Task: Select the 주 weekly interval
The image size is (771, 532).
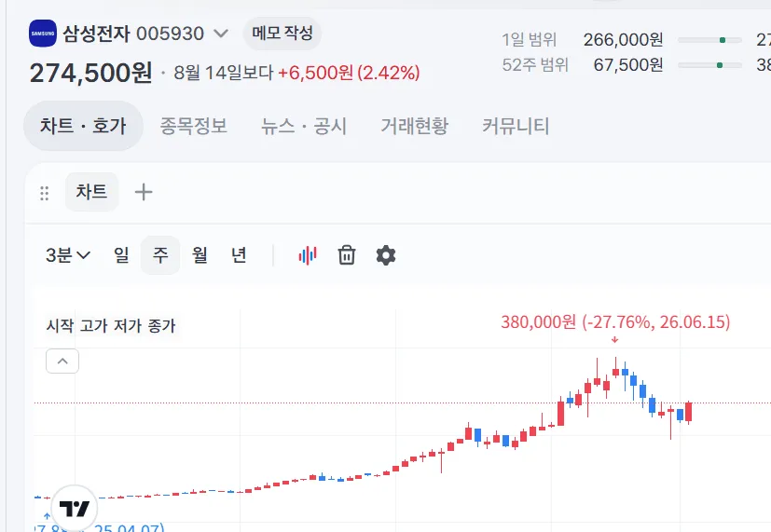Action: [x=160, y=255]
